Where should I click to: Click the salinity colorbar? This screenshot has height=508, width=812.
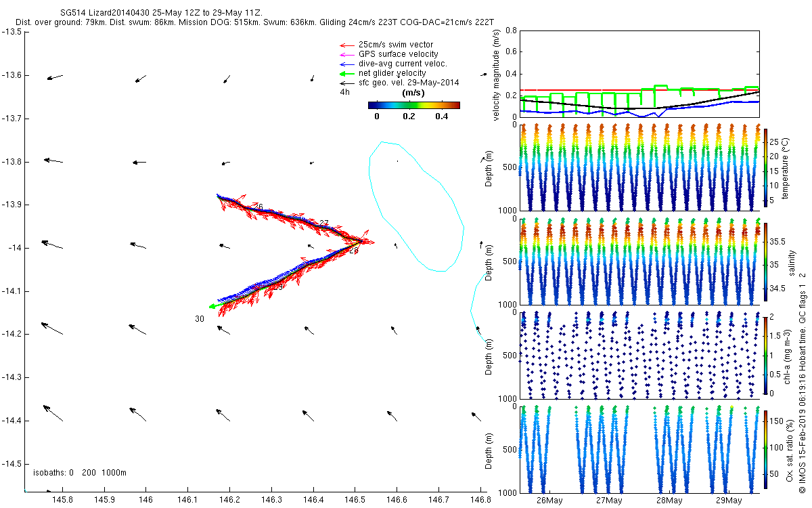[765, 262]
